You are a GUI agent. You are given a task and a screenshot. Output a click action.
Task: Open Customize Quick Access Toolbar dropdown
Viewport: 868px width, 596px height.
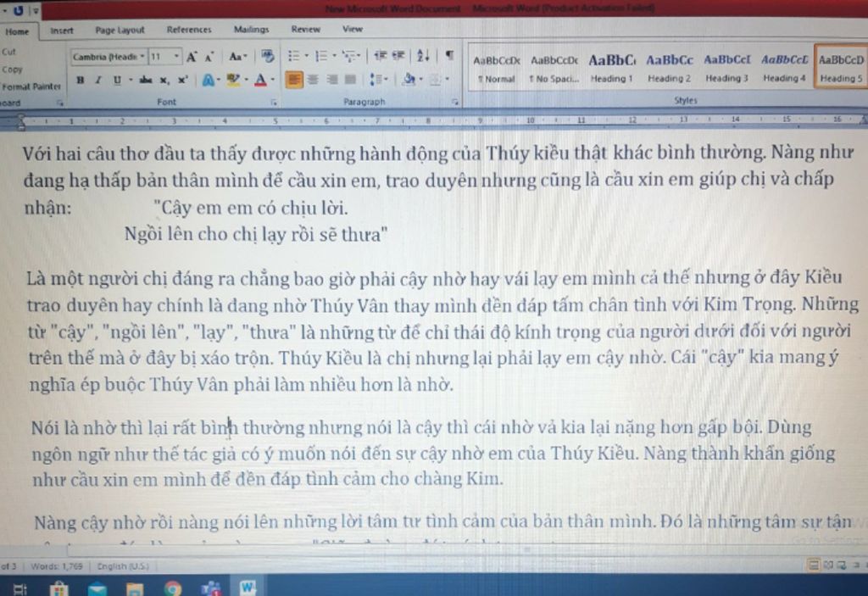pyautogui.click(x=36, y=10)
